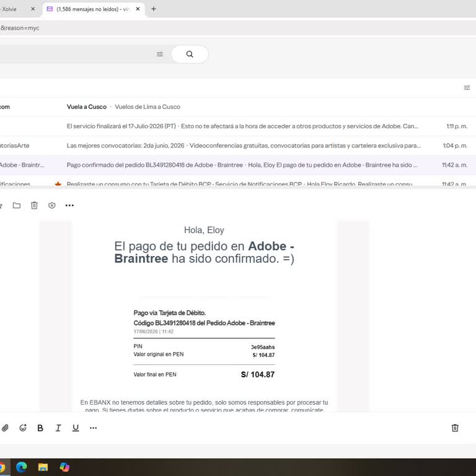Click the browser address bar

(238, 28)
